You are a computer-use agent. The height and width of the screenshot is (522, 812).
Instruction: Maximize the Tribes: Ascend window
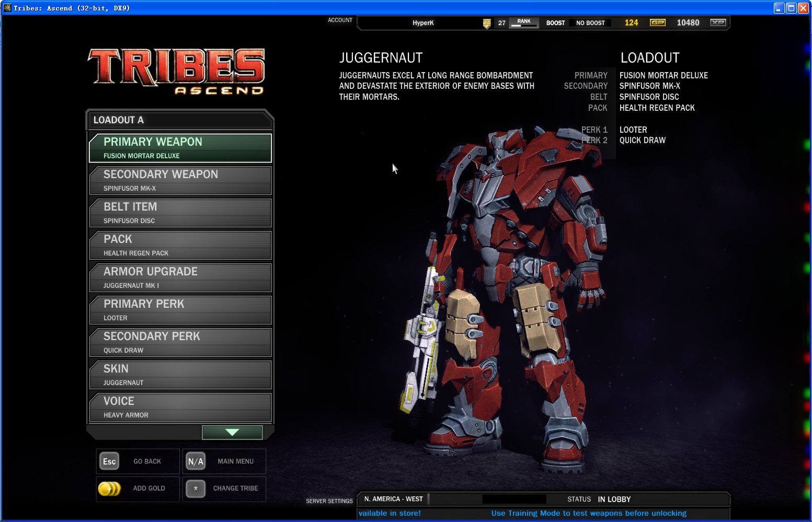point(791,8)
